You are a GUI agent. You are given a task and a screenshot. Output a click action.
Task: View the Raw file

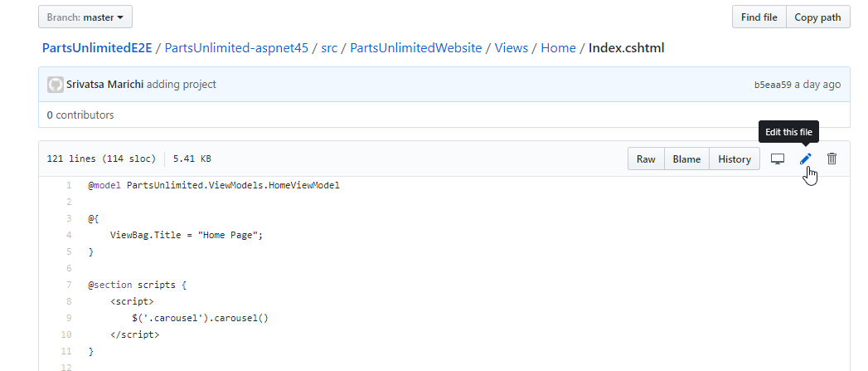click(646, 159)
